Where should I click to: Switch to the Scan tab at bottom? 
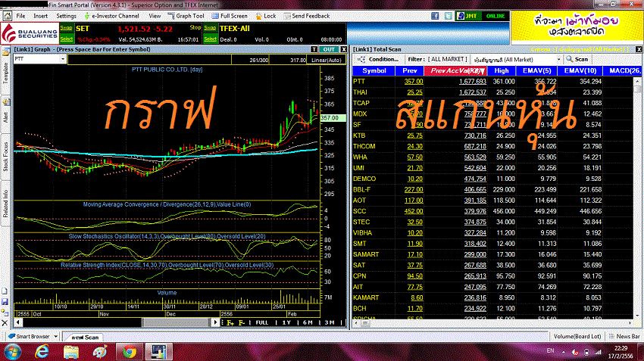tap(86, 338)
